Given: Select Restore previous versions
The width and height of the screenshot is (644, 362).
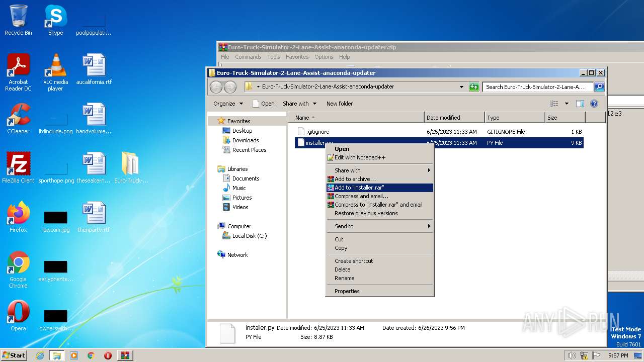Looking at the screenshot, I should 379,213.
